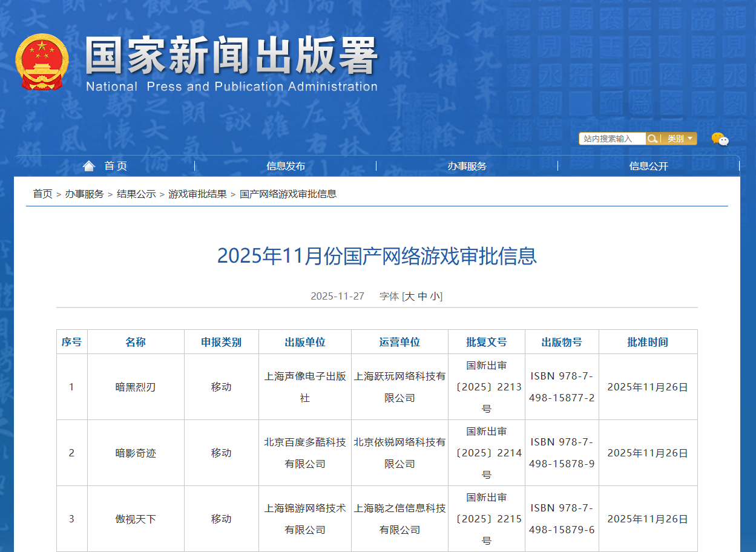Open 游戏审批结果 breadcrumb link

[x=197, y=194]
